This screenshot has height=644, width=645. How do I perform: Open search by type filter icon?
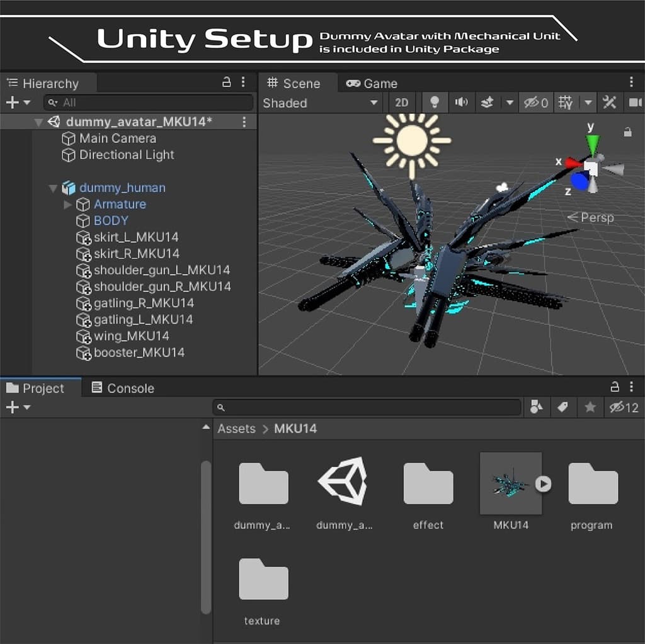click(x=537, y=407)
